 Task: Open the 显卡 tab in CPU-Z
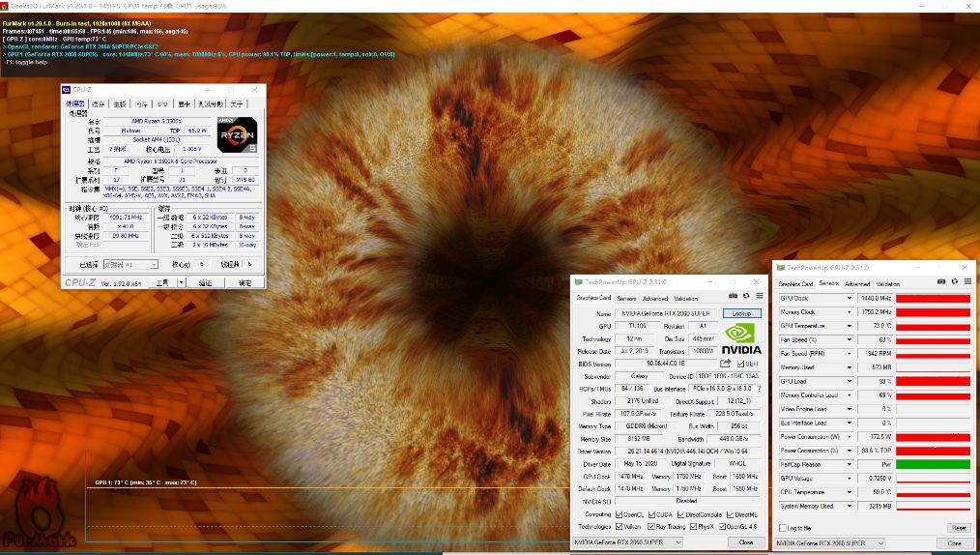(184, 103)
